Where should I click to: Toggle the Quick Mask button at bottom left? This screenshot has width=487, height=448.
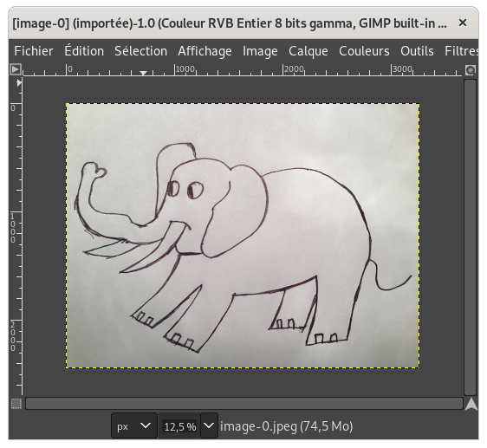pos(16,404)
